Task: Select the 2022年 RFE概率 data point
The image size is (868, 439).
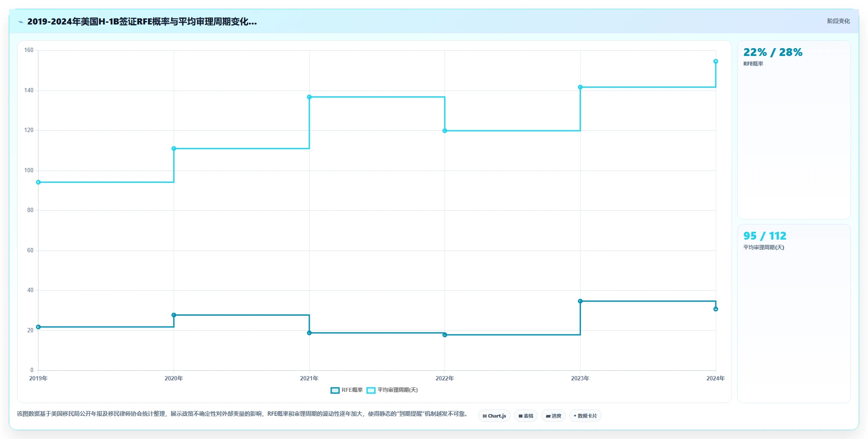Action: click(x=444, y=335)
